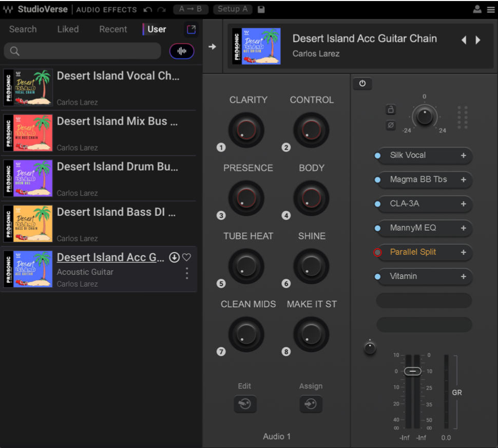Image resolution: width=498 pixels, height=448 pixels.
Task: Click the output level fader handle
Action: (x=412, y=371)
